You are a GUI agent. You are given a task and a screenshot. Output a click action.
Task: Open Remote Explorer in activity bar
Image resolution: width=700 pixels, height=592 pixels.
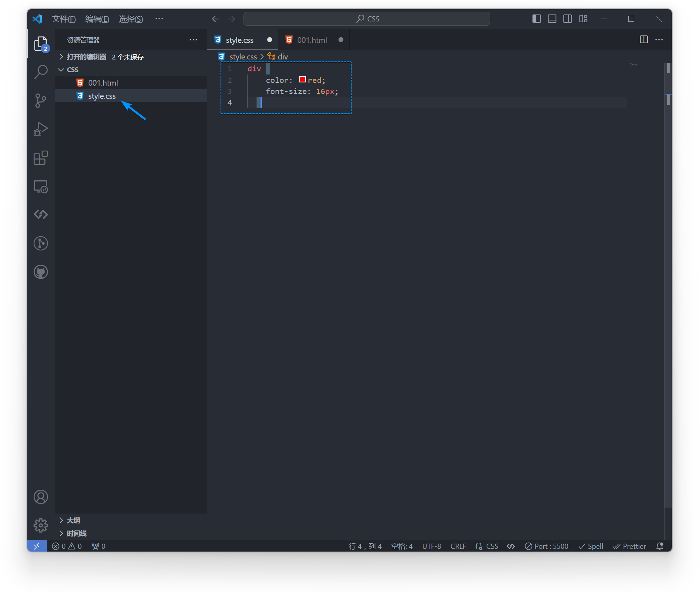pyautogui.click(x=41, y=187)
